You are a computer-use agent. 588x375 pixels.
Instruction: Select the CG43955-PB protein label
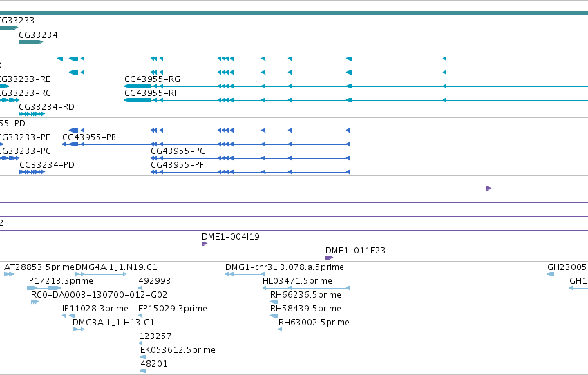coord(89,137)
